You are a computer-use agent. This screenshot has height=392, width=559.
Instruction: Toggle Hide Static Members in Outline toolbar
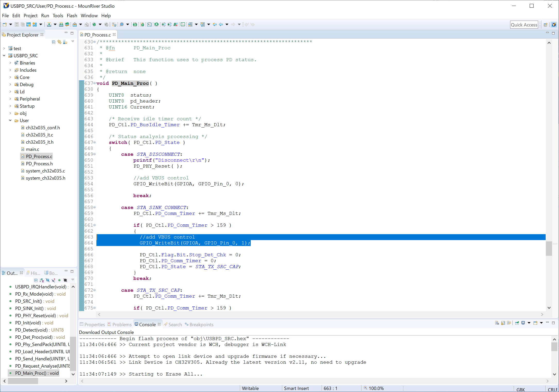pyautogui.click(x=53, y=280)
